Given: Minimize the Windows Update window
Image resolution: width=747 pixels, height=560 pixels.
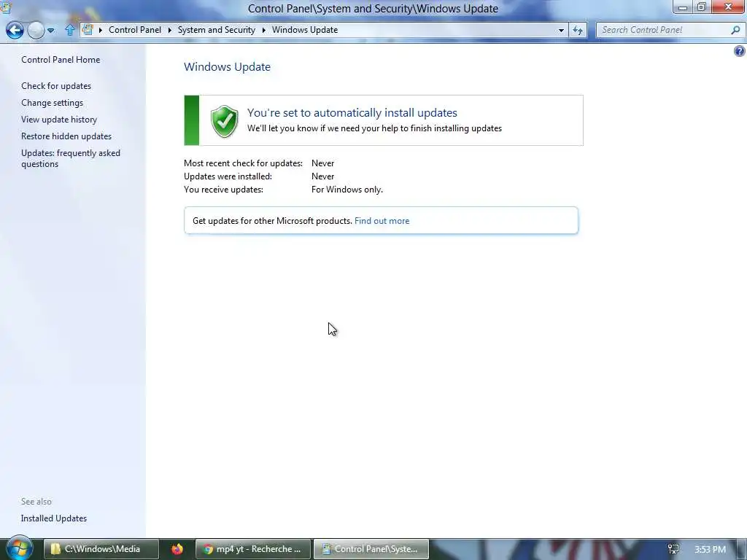Looking at the screenshot, I should point(682,7).
